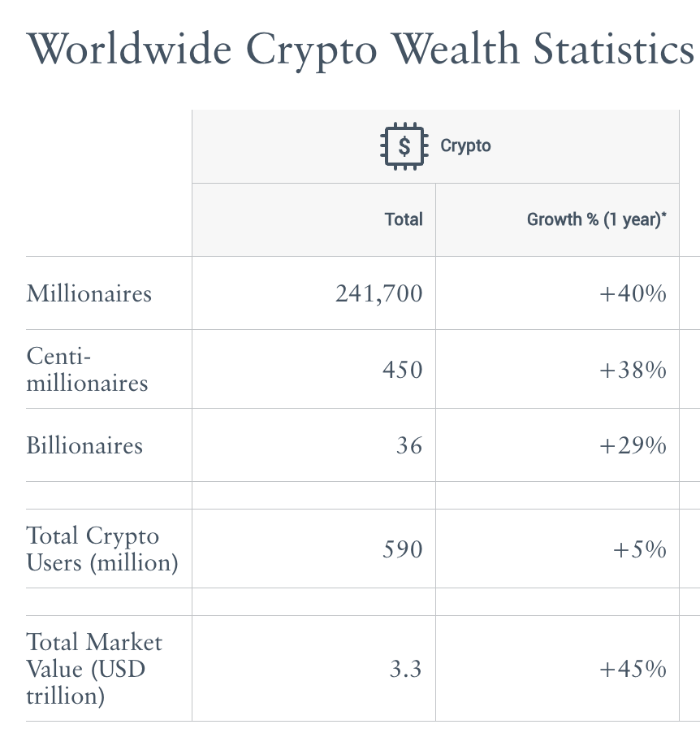This screenshot has height=733, width=700.
Task: Click the +38% growth cell
Action: point(633,370)
